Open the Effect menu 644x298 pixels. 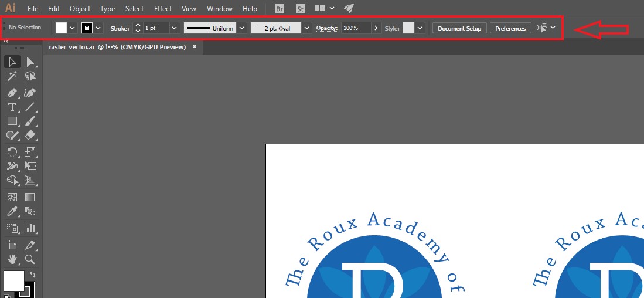point(163,9)
